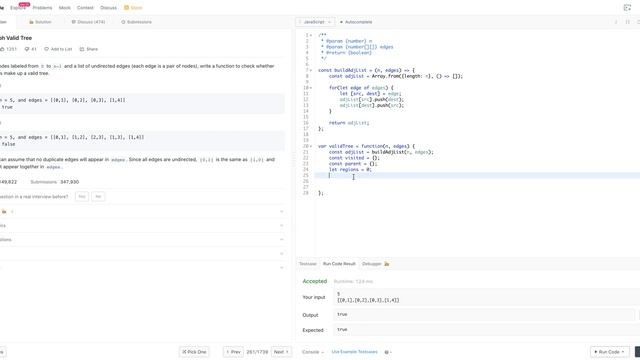Switch to the Solution tab
Image resolution: width=640 pixels, height=360 pixels.
[x=40, y=22]
